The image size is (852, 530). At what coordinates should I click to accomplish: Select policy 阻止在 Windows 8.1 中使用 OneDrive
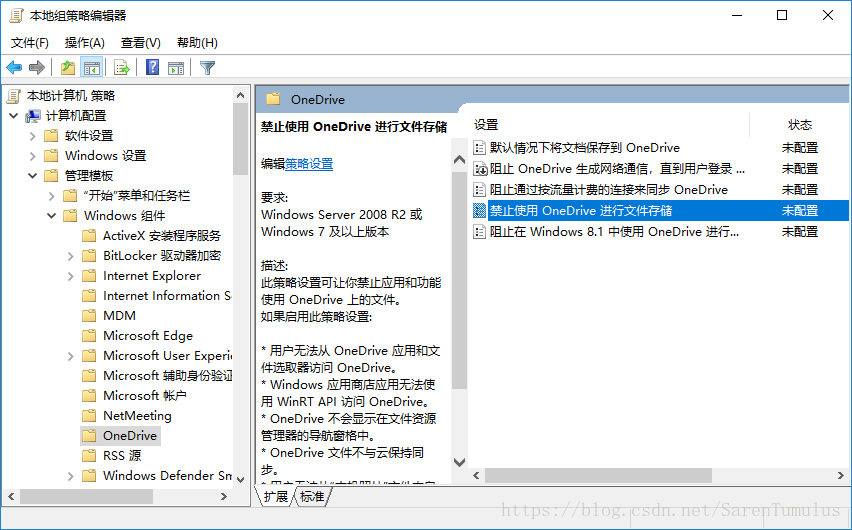point(614,232)
